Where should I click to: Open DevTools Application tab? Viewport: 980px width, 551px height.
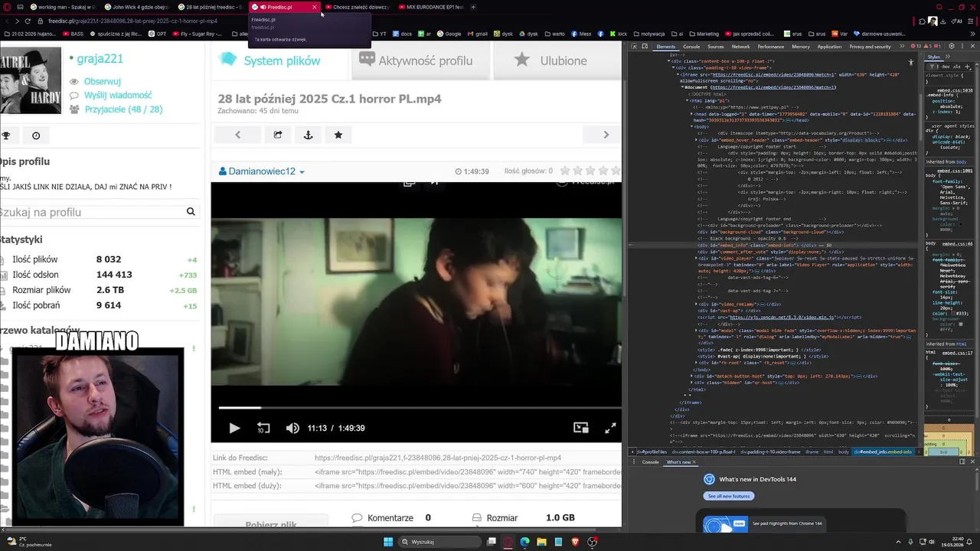(x=829, y=47)
